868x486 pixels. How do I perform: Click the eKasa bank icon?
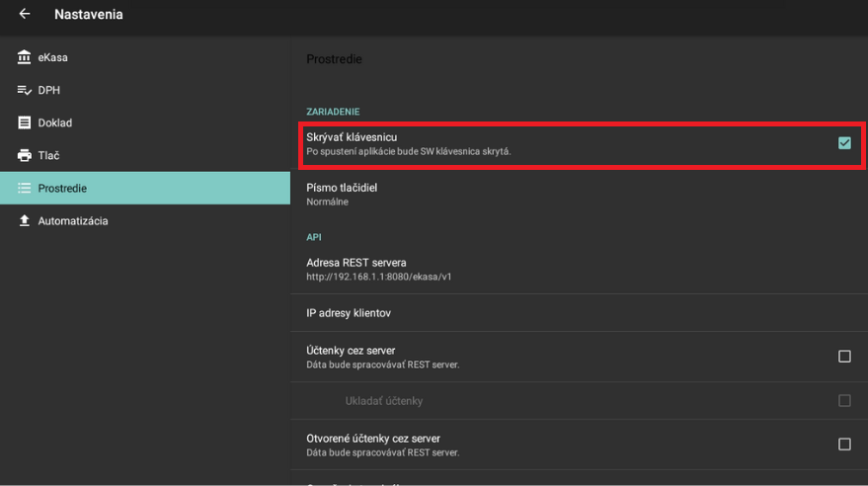point(25,57)
